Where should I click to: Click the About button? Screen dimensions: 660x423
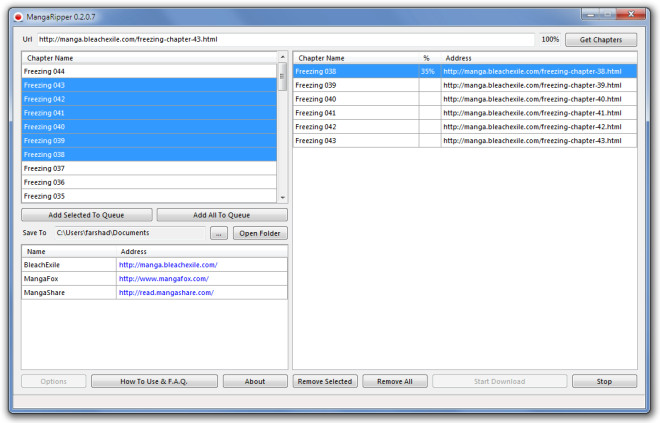tap(255, 381)
